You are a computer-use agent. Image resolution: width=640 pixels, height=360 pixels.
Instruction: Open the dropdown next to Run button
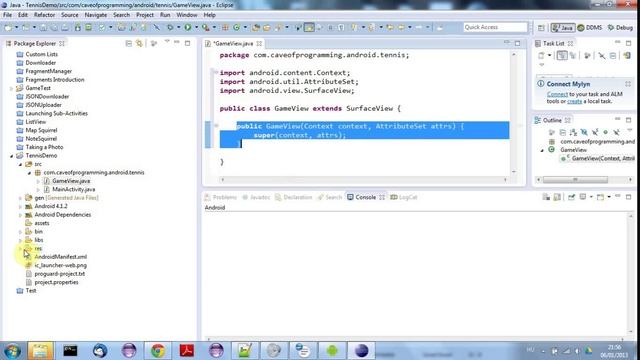tap(196, 27)
